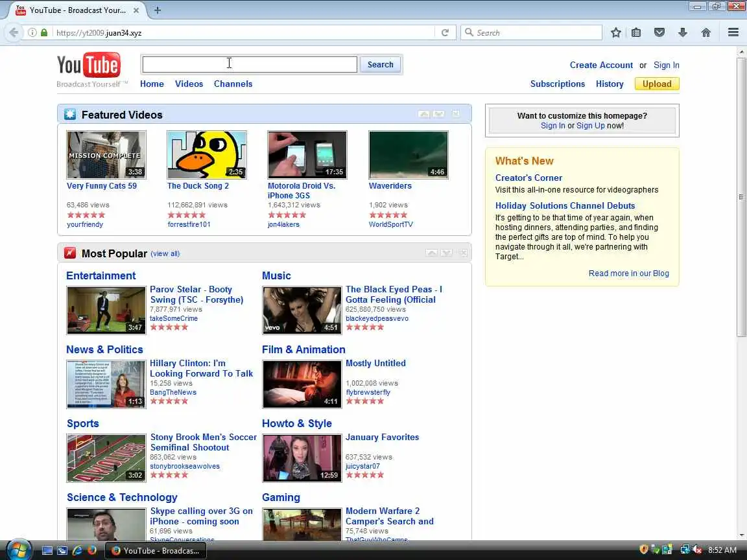Click Read more in our Blog
The image size is (747, 560).
click(629, 274)
